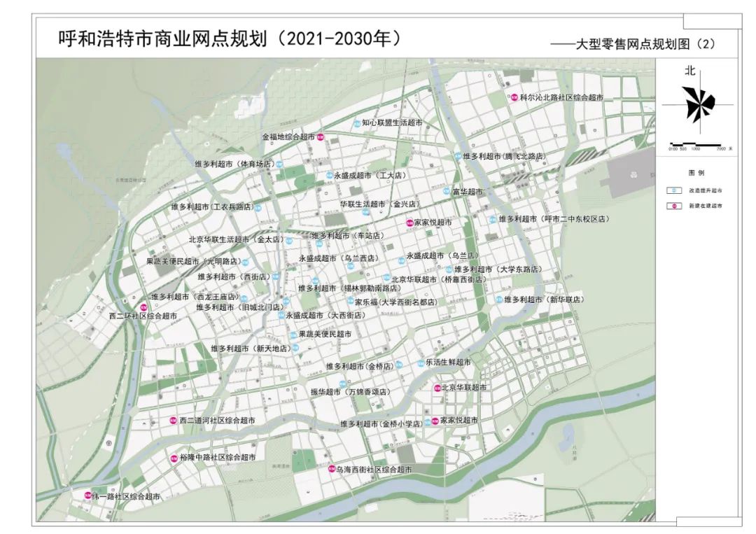Click the label 维多利超市（大学东路店）
The height and width of the screenshot is (534, 756).
tap(498, 269)
